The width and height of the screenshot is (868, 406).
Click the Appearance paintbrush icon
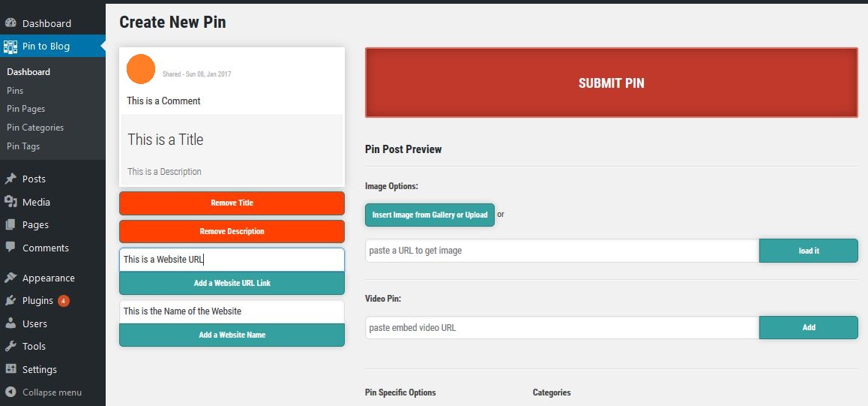10,278
